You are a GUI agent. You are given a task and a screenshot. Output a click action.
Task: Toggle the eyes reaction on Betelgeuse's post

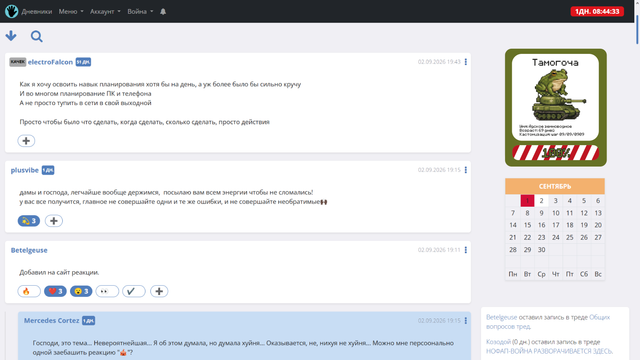click(107, 291)
